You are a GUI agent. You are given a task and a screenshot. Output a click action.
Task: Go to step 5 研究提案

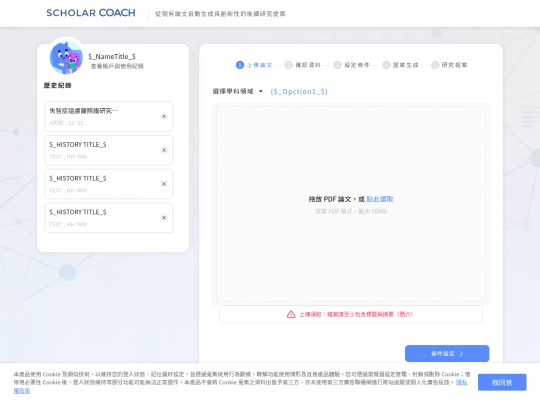[x=449, y=65]
